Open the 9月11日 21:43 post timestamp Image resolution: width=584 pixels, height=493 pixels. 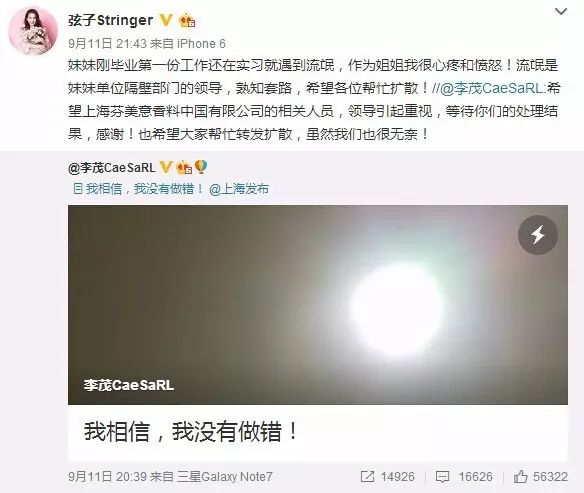(x=108, y=44)
